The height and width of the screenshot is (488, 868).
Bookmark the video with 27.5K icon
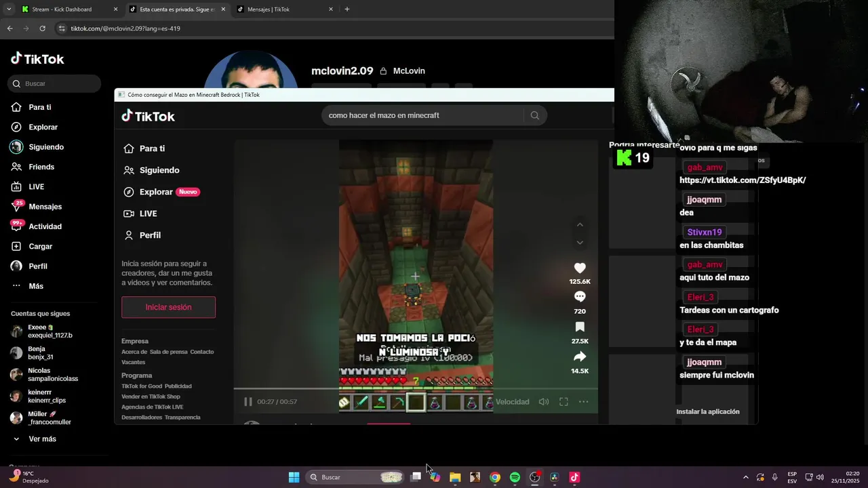580,327
